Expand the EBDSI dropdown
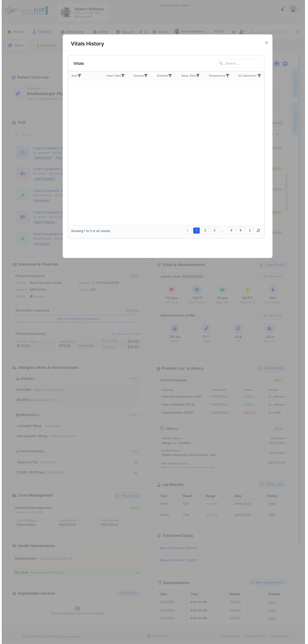 (x=221, y=32)
